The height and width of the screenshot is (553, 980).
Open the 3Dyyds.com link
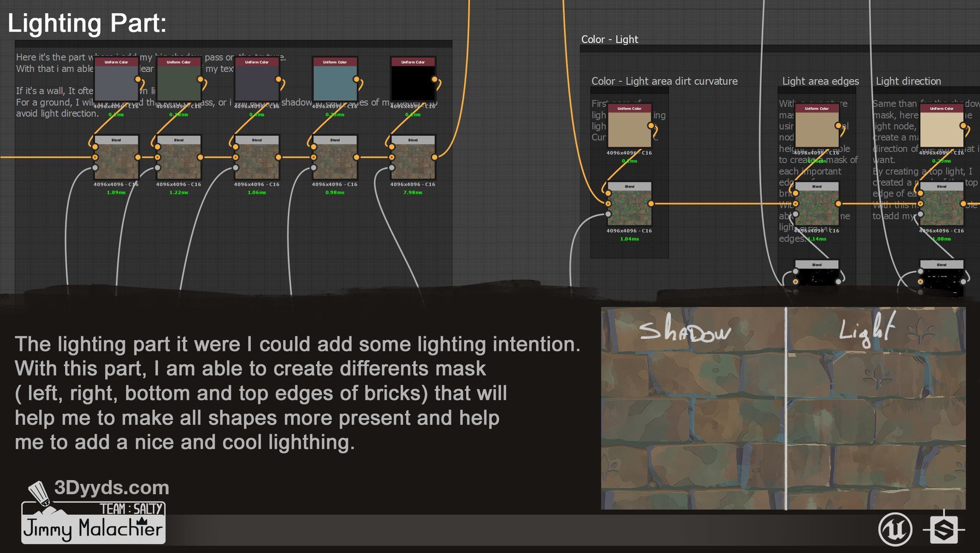click(x=112, y=488)
